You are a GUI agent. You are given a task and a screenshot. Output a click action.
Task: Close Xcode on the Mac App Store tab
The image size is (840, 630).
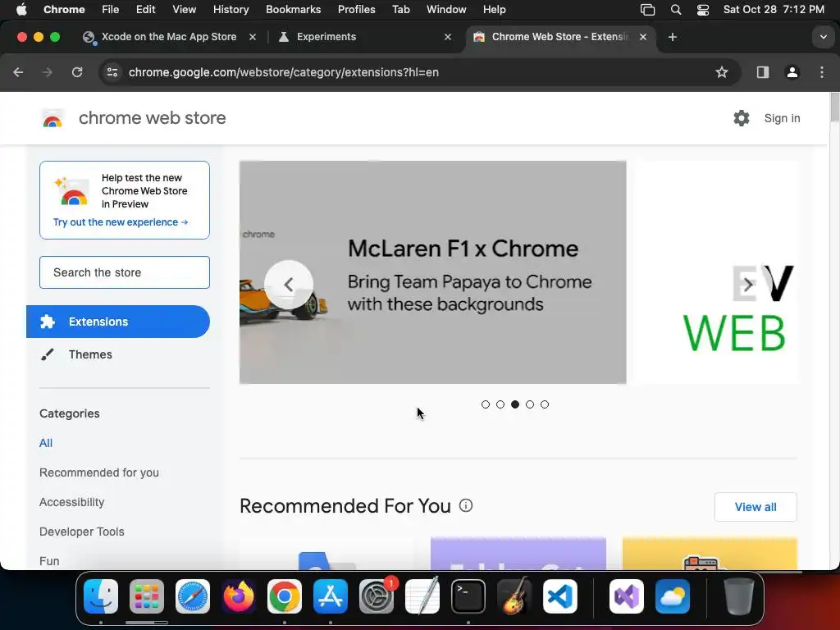point(253,37)
